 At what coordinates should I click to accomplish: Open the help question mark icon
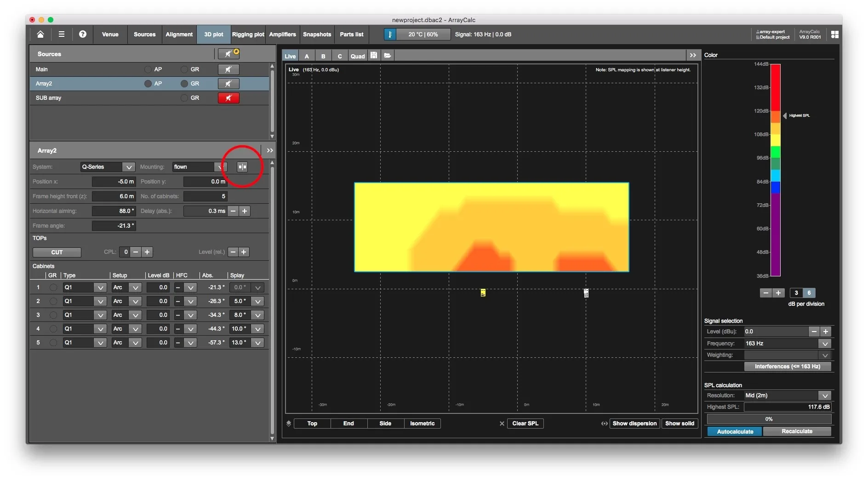pyautogui.click(x=83, y=34)
